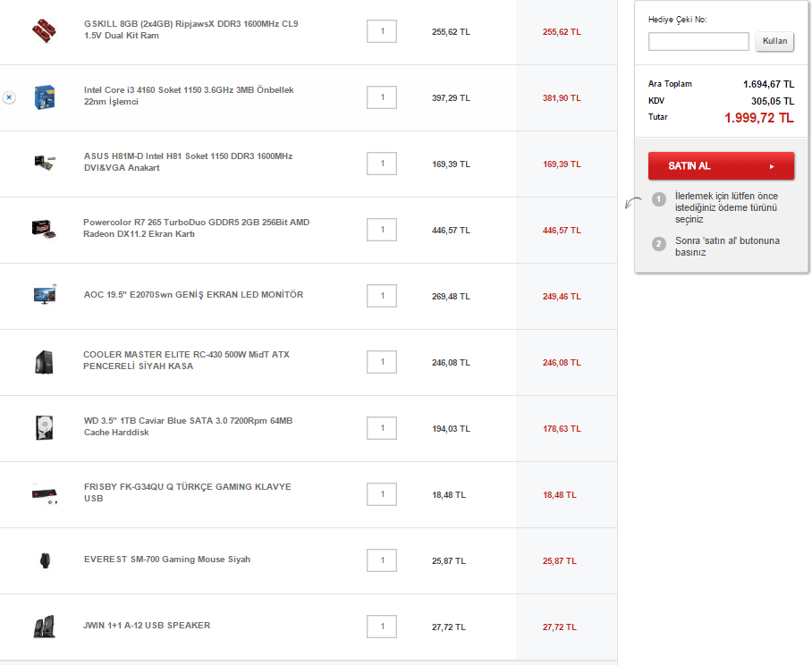Viewport: 812px width, 665px height.
Task: Open the COOLER MASTER ELITE RC-430 product link
Action: coord(186,360)
